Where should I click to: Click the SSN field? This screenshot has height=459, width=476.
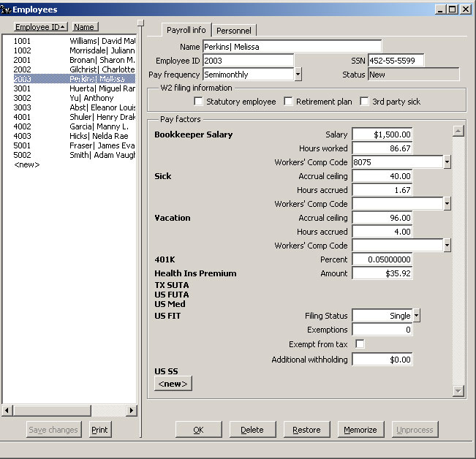pyautogui.click(x=396, y=61)
